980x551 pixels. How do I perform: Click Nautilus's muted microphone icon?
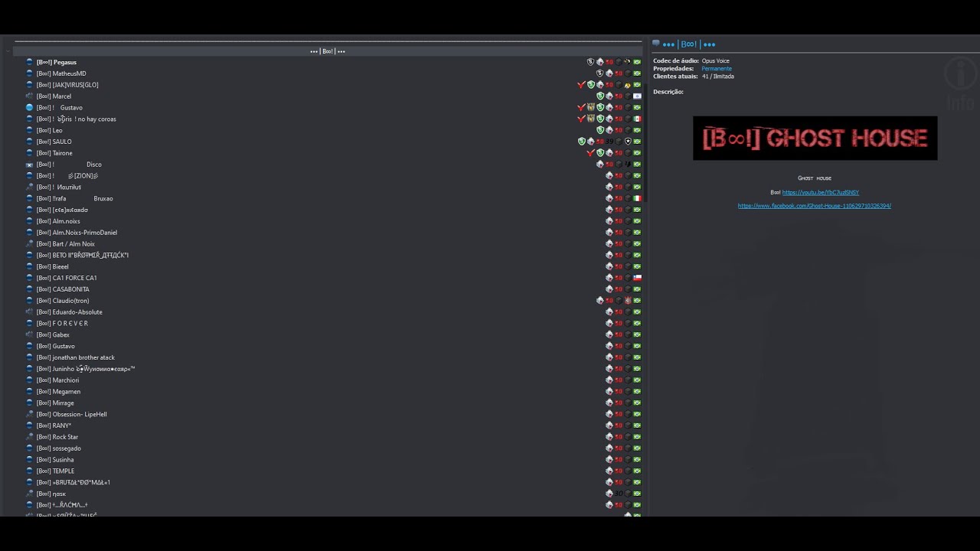(x=30, y=187)
